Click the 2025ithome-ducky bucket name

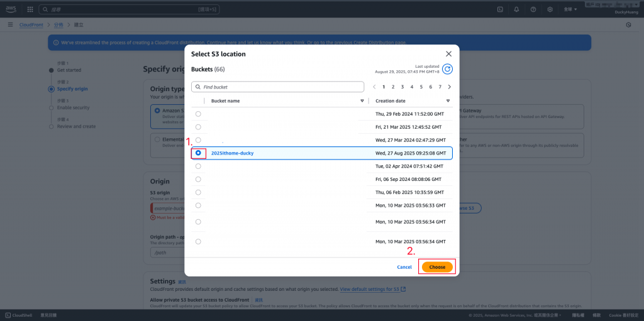[x=233, y=153]
